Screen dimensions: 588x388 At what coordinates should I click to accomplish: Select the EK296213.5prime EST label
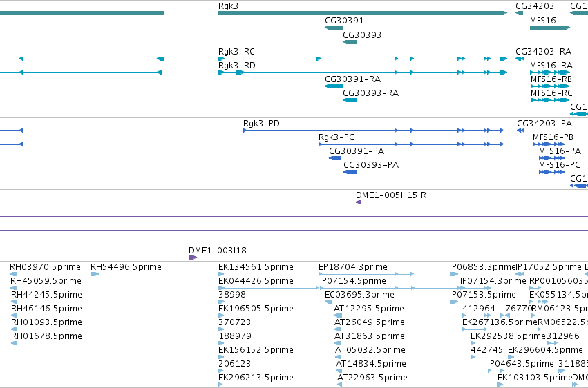point(256,378)
